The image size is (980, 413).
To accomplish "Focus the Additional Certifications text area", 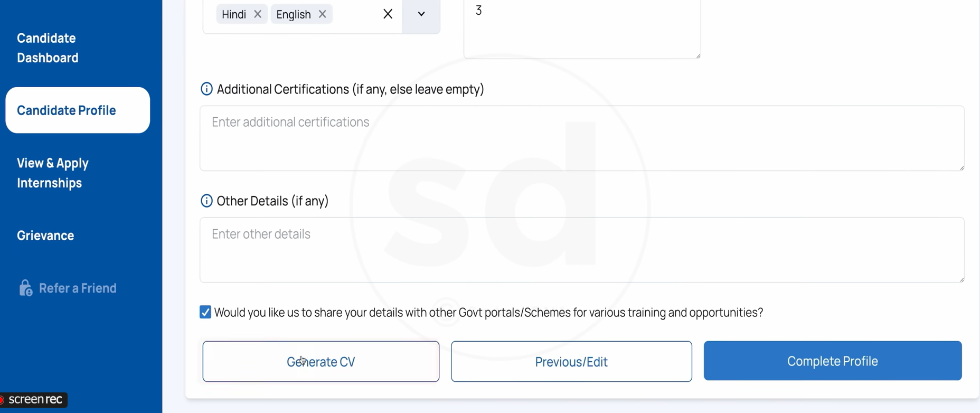I will pos(581,138).
